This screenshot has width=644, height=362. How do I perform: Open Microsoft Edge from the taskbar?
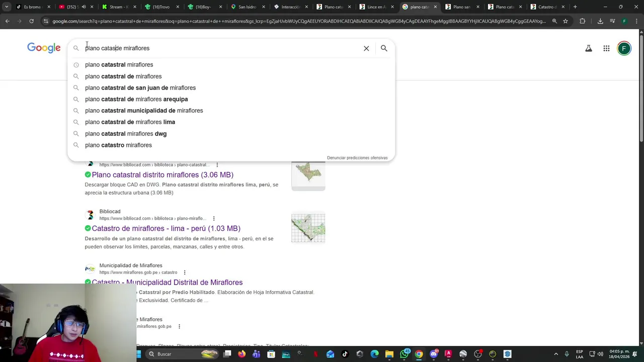[x=374, y=354]
